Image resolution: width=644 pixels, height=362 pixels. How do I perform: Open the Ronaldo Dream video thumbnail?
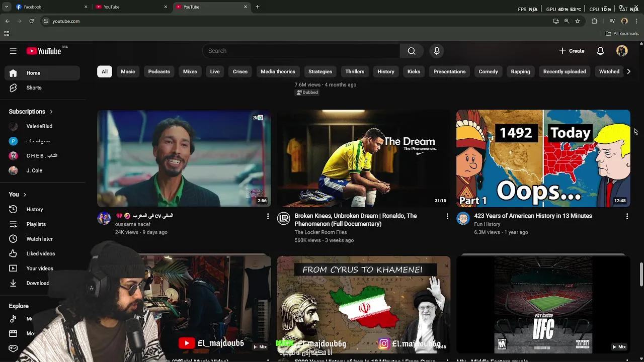364,158
